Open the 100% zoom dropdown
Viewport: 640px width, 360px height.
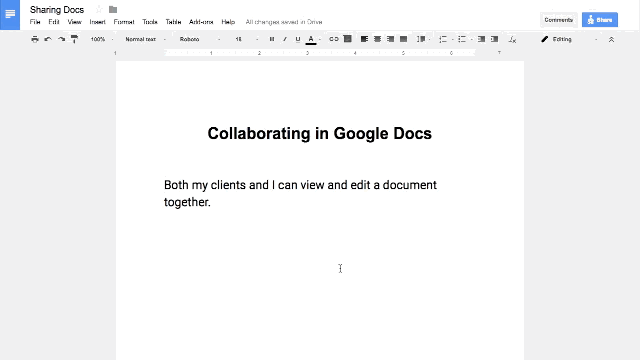[x=102, y=39]
